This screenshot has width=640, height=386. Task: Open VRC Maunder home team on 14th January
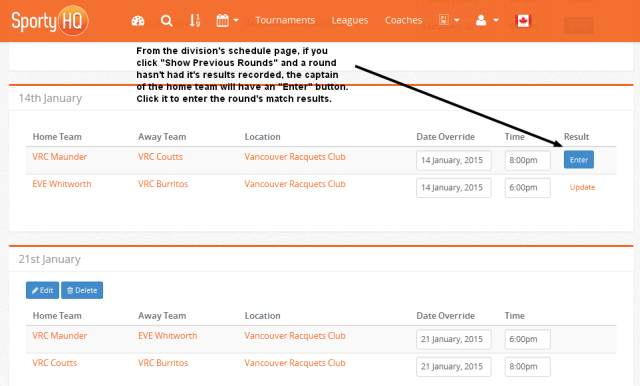(60, 157)
